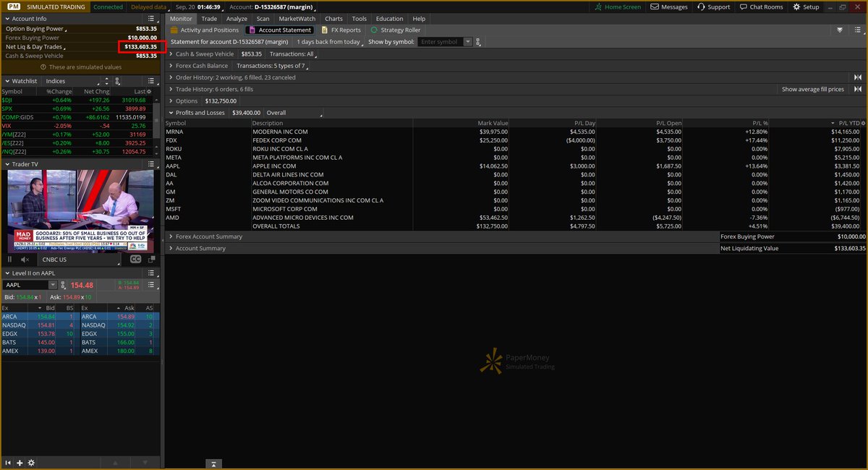Open the AAPL symbol dropdown in Level II
The width and height of the screenshot is (868, 470).
[53, 286]
